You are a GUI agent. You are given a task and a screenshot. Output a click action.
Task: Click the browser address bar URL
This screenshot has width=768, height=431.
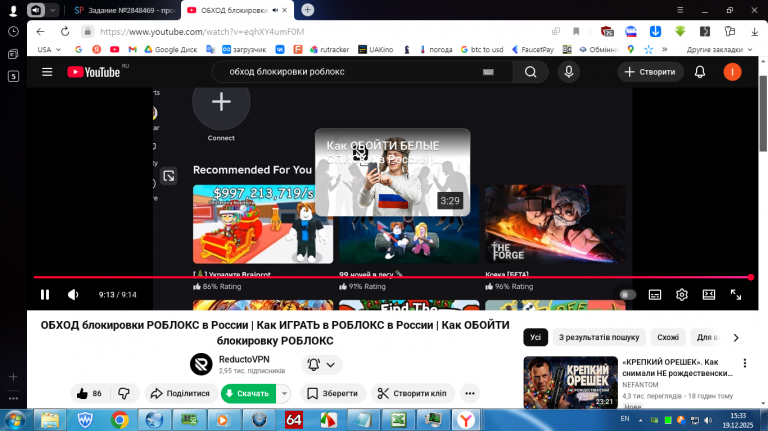point(202,31)
